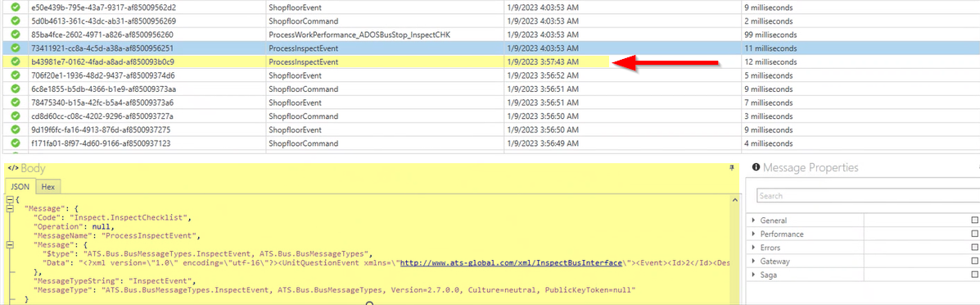Viewport: 980px width, 305px height.
Task: Collapse the inner "Message" JSON node
Action: 9,245
